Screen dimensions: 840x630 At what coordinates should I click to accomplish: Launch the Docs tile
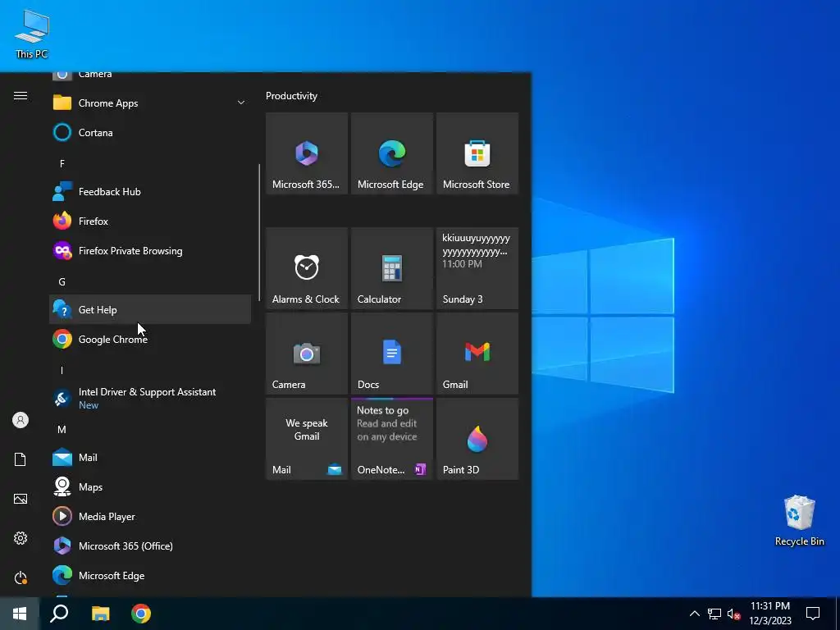(391, 354)
